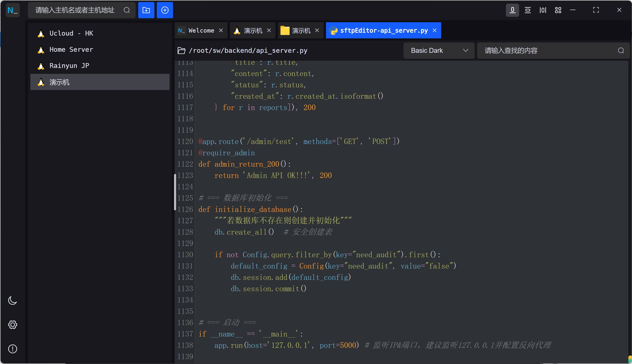
Task: Toggle dark mode moon icon
Action: click(13, 300)
